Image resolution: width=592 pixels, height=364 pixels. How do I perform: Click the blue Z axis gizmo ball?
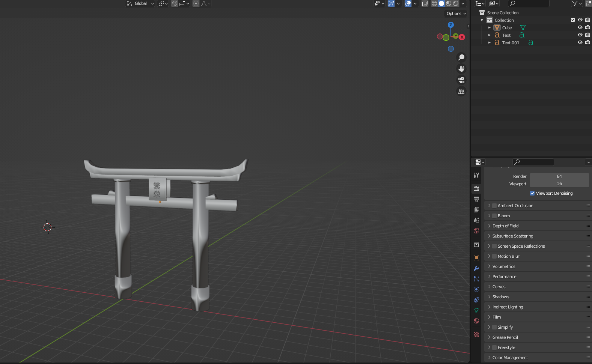pos(451,25)
